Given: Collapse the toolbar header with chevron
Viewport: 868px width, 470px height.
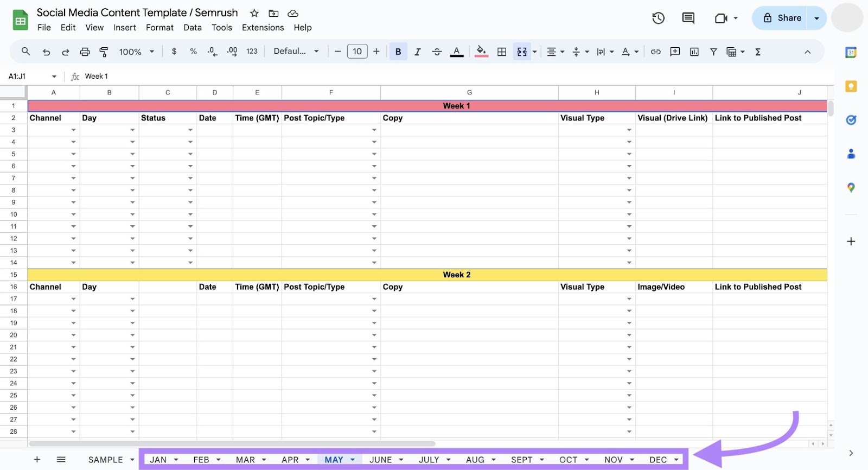Looking at the screenshot, I should click(x=807, y=52).
